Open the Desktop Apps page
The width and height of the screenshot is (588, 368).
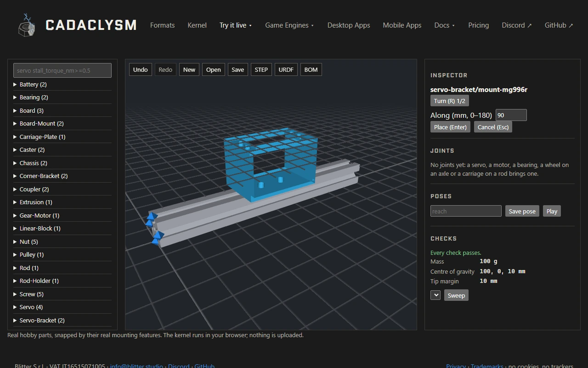(x=349, y=25)
